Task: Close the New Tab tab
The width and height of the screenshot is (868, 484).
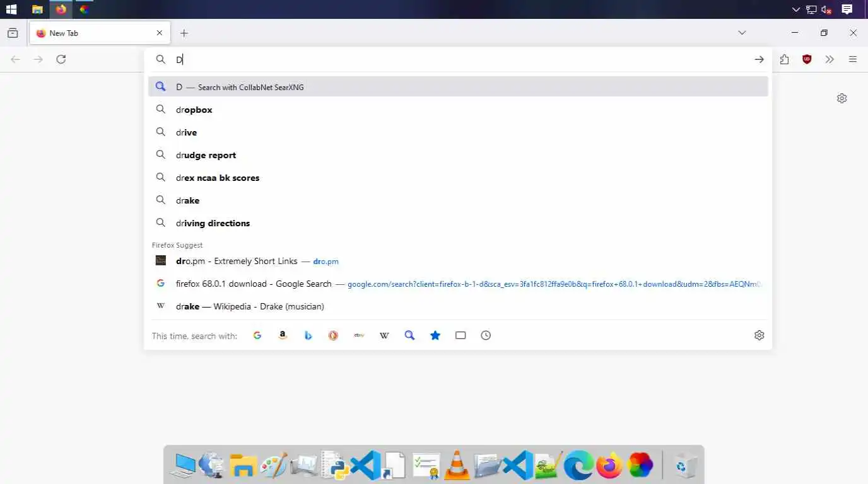Action: point(160,33)
